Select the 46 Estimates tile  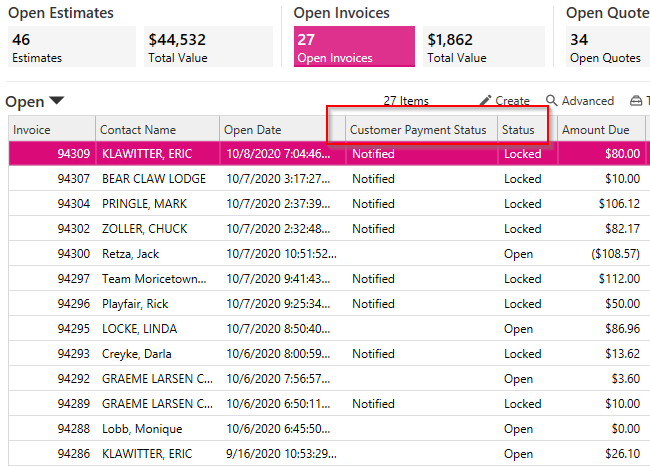(x=72, y=46)
